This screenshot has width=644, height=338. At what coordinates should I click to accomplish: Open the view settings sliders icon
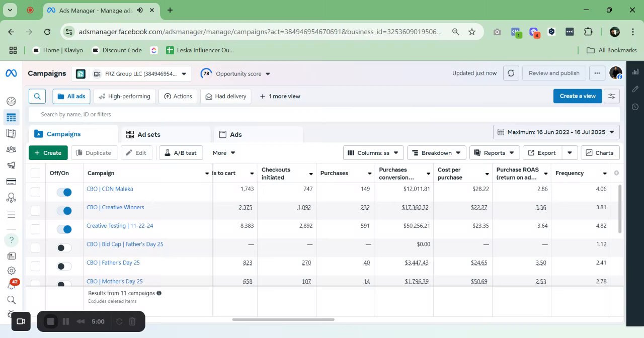pyautogui.click(x=612, y=96)
